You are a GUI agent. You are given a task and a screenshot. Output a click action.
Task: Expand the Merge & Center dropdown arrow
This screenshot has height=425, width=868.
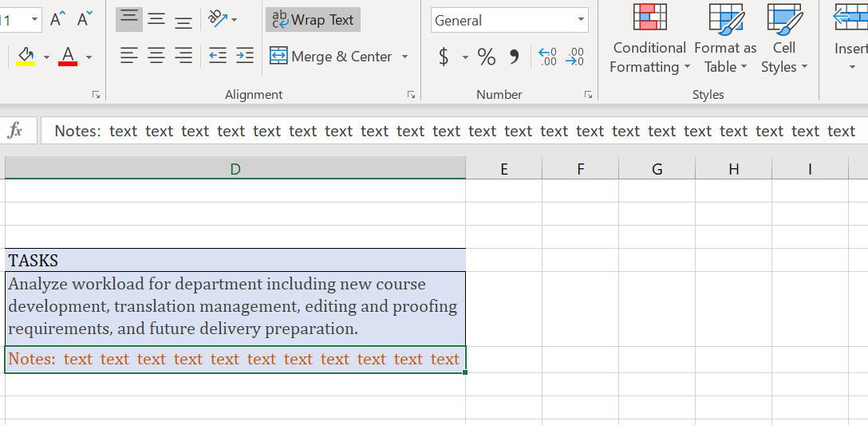[404, 57]
